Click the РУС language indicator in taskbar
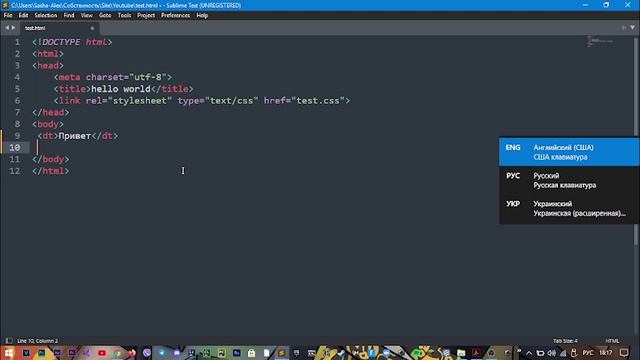Image resolution: width=640 pixels, height=360 pixels. [588, 353]
